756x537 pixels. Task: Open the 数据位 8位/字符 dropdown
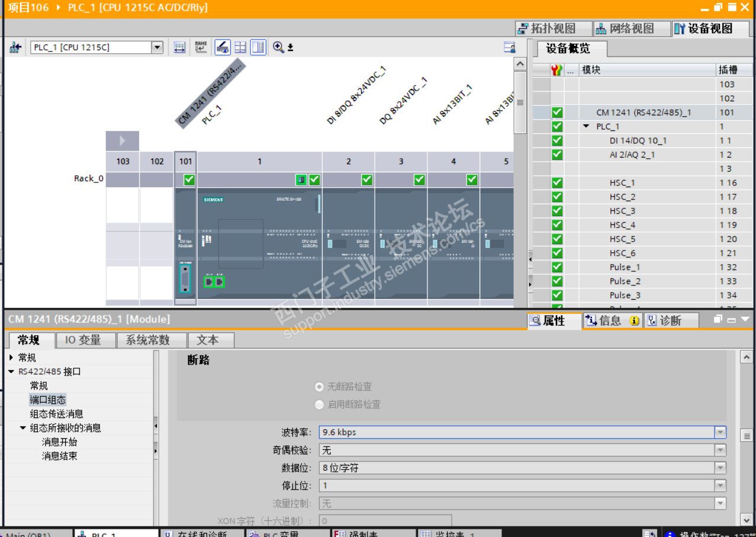[720, 468]
